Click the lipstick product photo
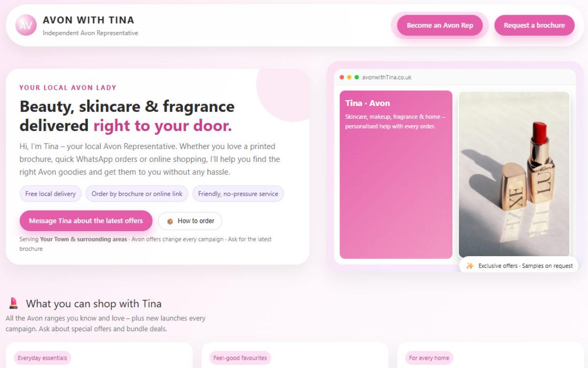The image size is (588, 368). tap(514, 174)
